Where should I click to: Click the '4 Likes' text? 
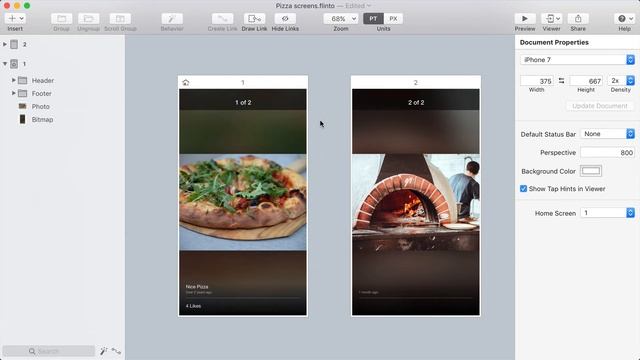[x=193, y=306]
